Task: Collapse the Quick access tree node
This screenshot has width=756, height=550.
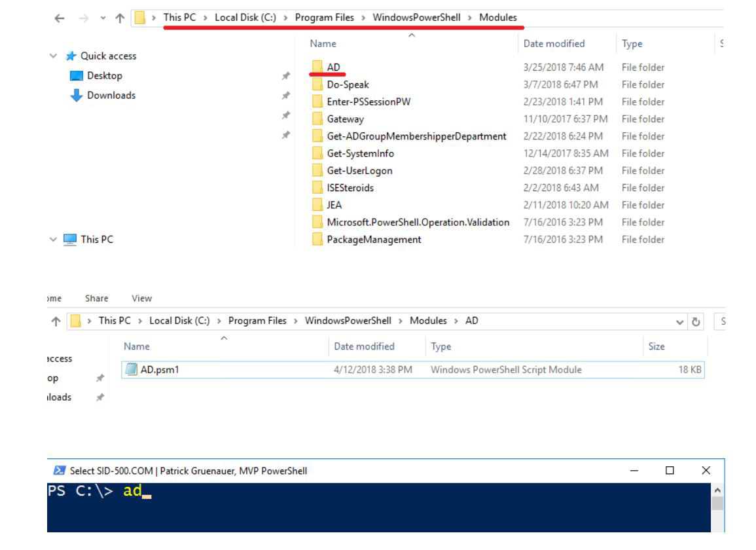Action: point(53,56)
